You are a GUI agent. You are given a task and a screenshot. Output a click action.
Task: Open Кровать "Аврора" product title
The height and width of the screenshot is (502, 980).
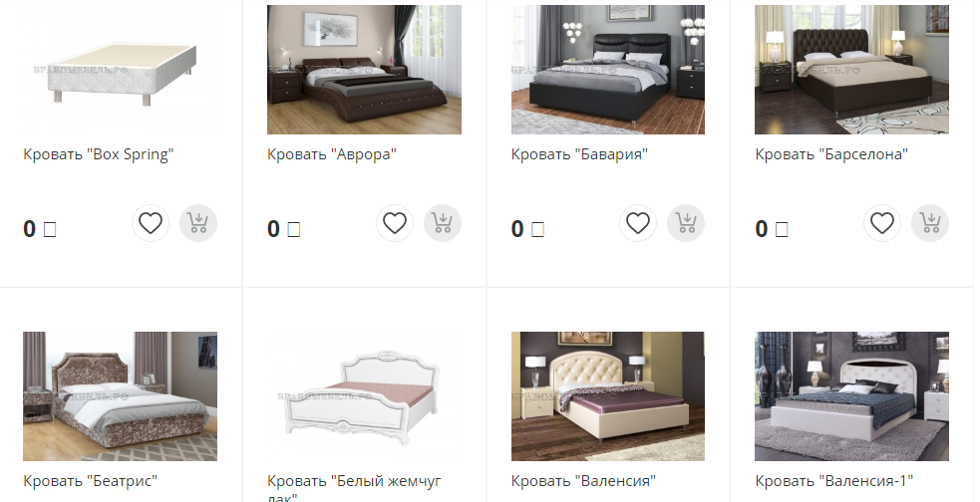point(332,154)
